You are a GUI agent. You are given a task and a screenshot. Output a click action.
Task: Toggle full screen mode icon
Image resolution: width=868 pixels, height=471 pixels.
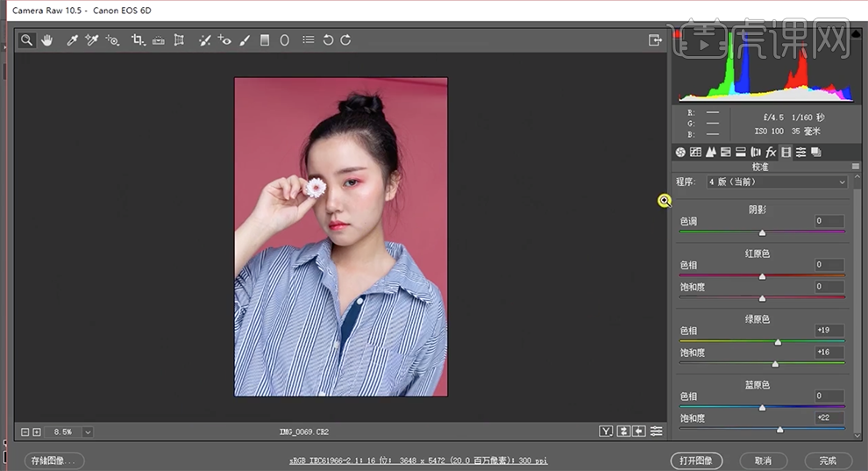coord(654,40)
